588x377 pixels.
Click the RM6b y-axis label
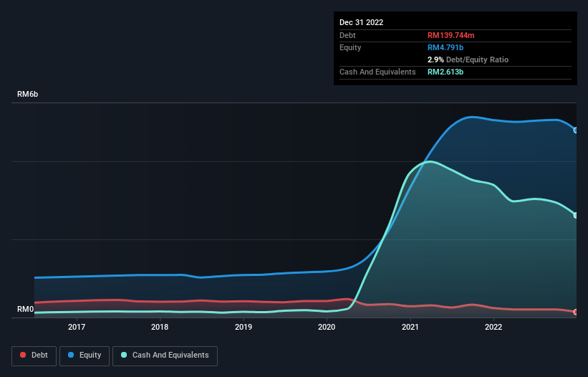pos(28,94)
